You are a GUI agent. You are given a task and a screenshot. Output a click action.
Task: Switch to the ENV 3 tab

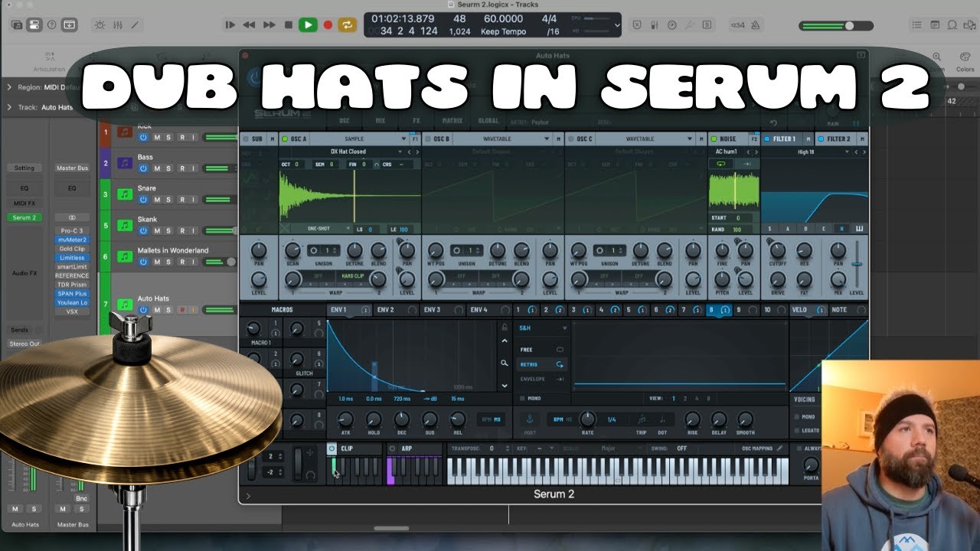click(x=443, y=310)
